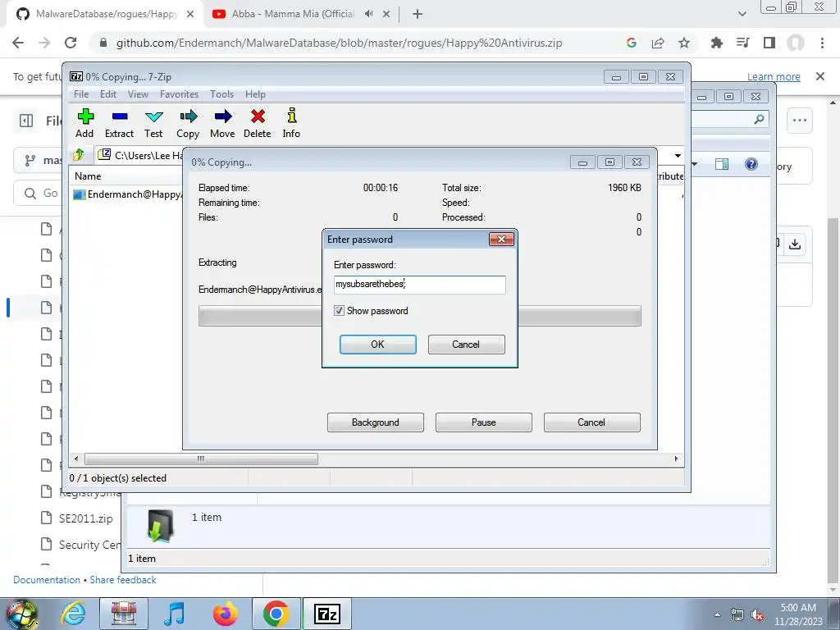Open the 7-Zip taskbar button
840x630 pixels.
point(327,614)
